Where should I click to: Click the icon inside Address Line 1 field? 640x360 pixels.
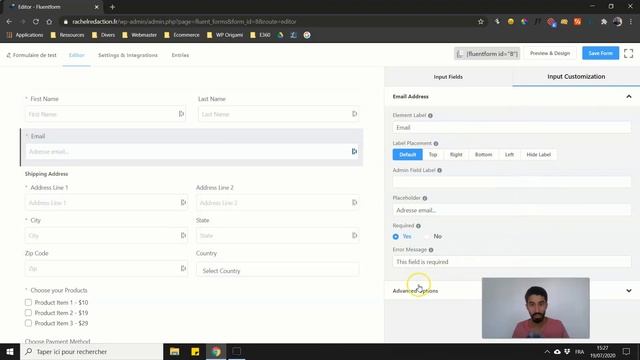[x=183, y=202]
